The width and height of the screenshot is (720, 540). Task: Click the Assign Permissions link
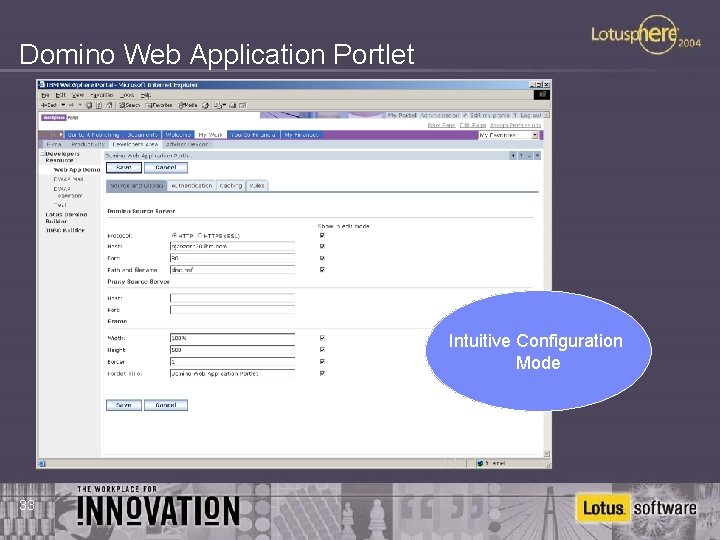[515, 125]
